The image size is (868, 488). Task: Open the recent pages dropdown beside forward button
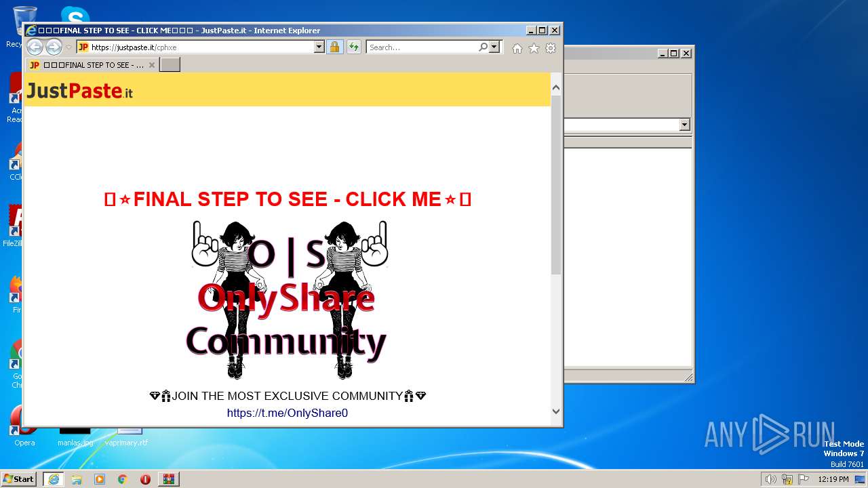(68, 47)
